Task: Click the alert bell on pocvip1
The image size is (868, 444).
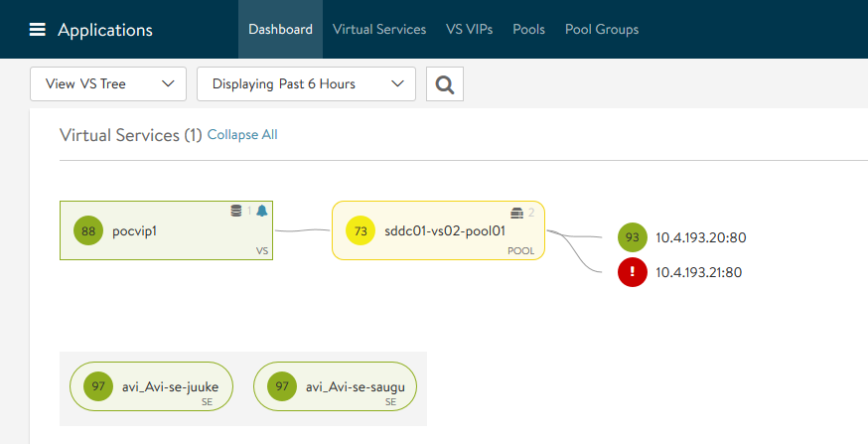Action: (262, 211)
